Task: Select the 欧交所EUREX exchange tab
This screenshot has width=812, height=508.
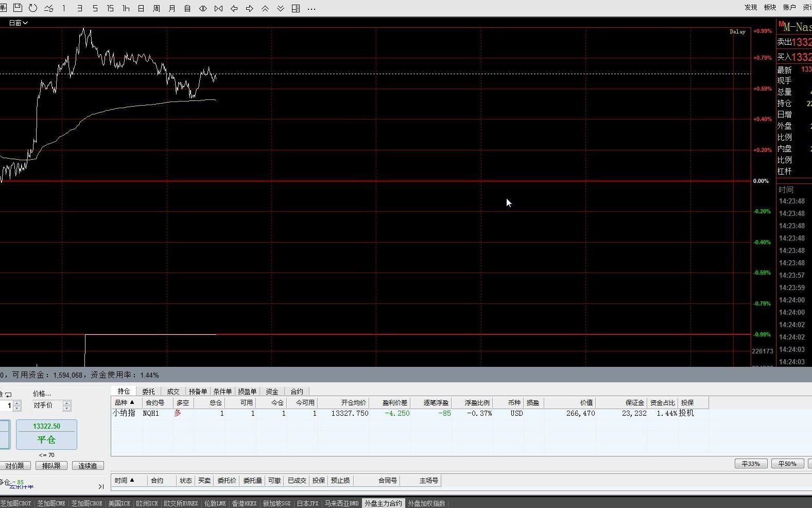Action: click(x=181, y=503)
